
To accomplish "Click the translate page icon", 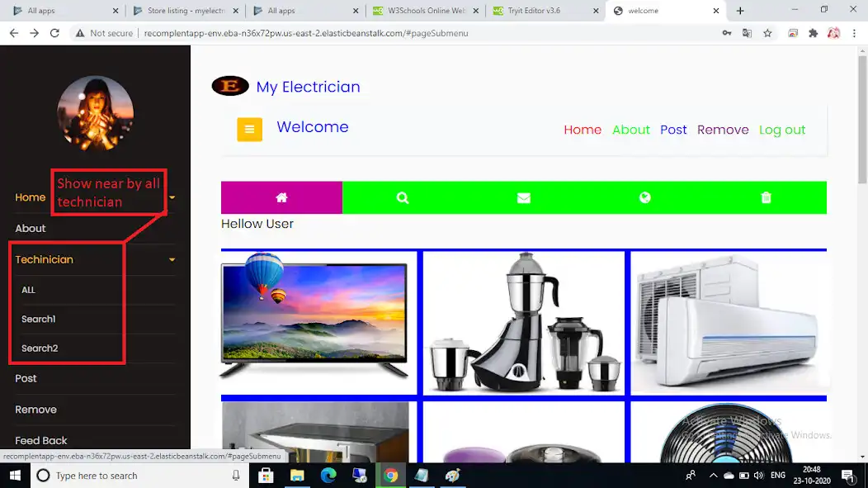I will [x=747, y=33].
